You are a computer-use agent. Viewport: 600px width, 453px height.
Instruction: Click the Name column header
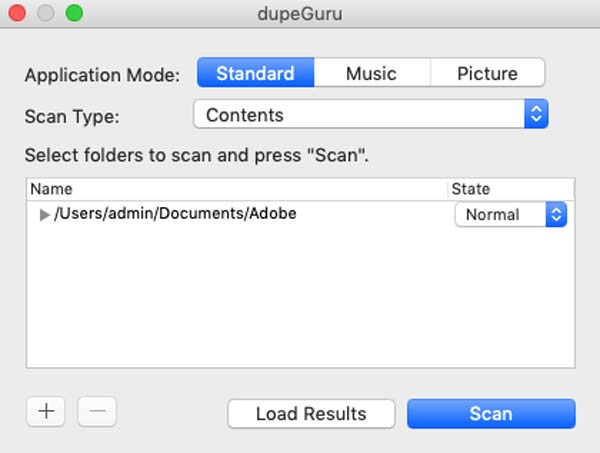200,188
